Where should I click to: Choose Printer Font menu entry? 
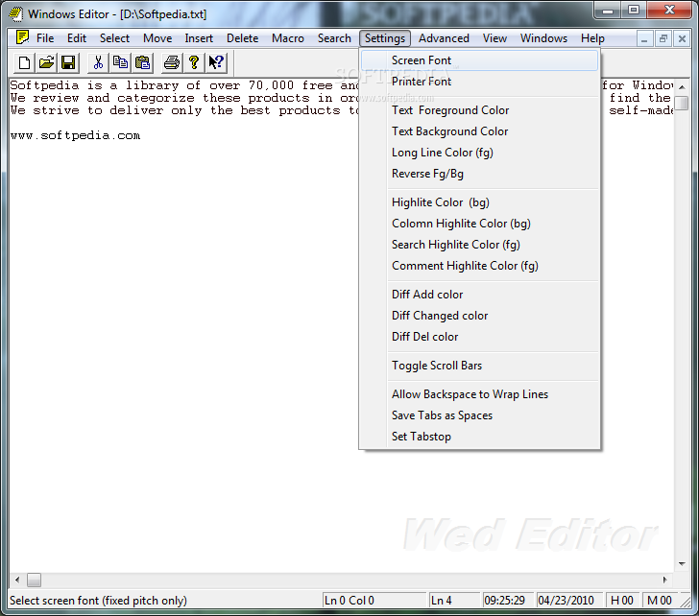[x=479, y=82]
